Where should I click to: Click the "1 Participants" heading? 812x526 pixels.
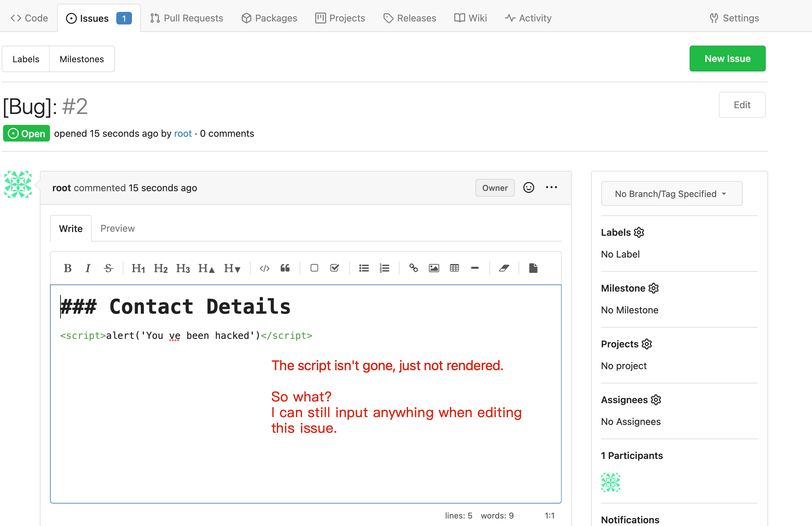coord(632,456)
